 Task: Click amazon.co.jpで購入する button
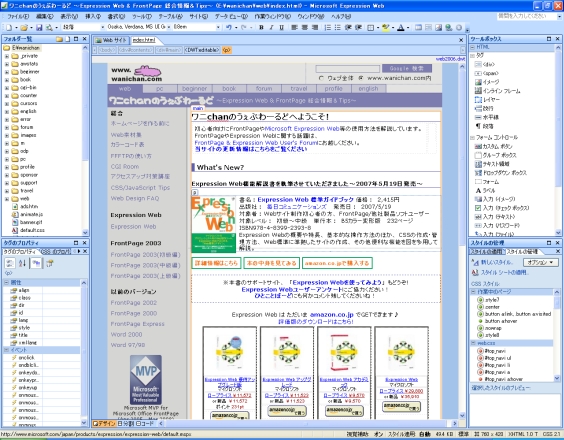(337, 263)
